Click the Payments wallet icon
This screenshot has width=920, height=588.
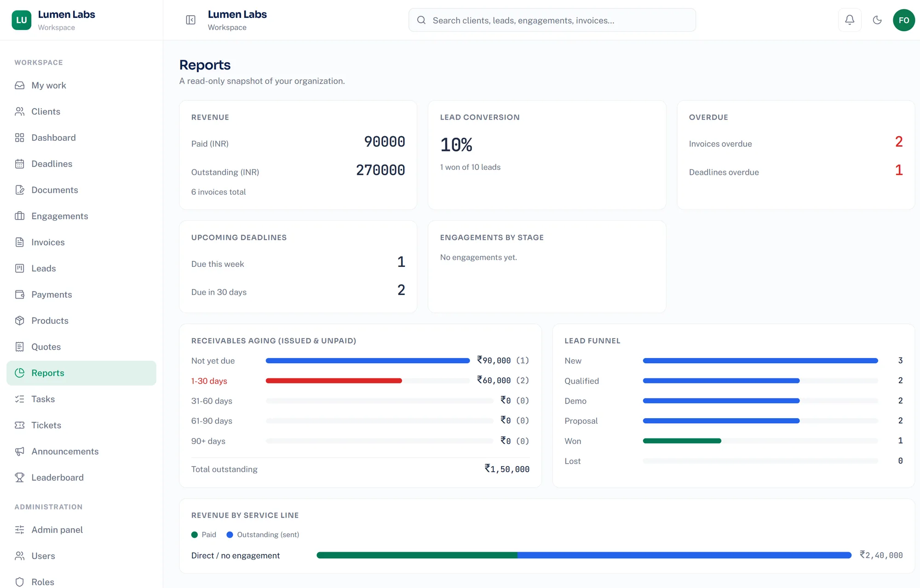point(19,295)
